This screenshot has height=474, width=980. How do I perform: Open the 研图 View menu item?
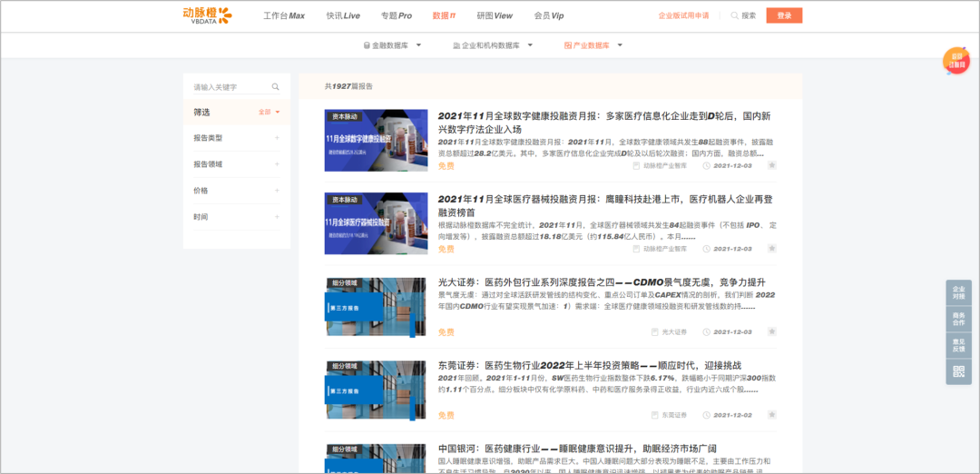[495, 15]
